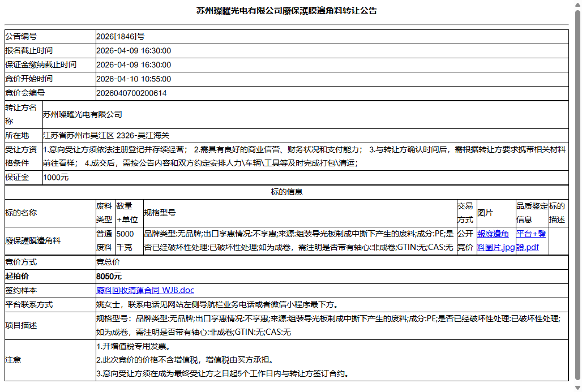Viewport: 582px width, 392px height.
Task: Click the 报名截止时间 label cell
Action: tap(50, 50)
